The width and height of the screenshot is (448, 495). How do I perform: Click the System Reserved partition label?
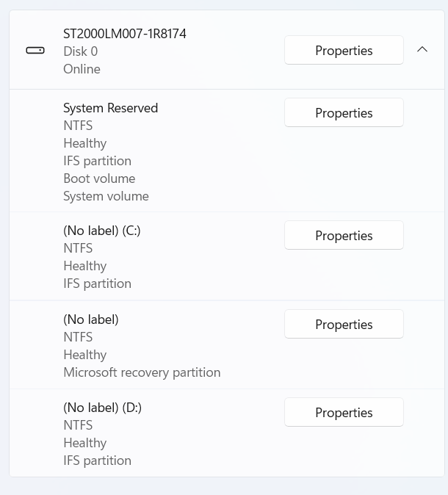(110, 108)
